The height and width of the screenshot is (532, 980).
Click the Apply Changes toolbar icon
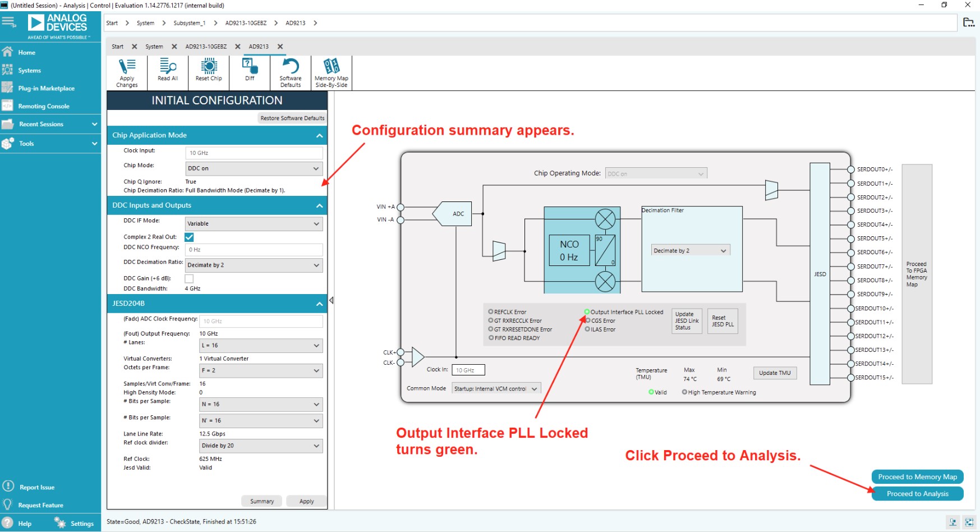[x=126, y=72]
